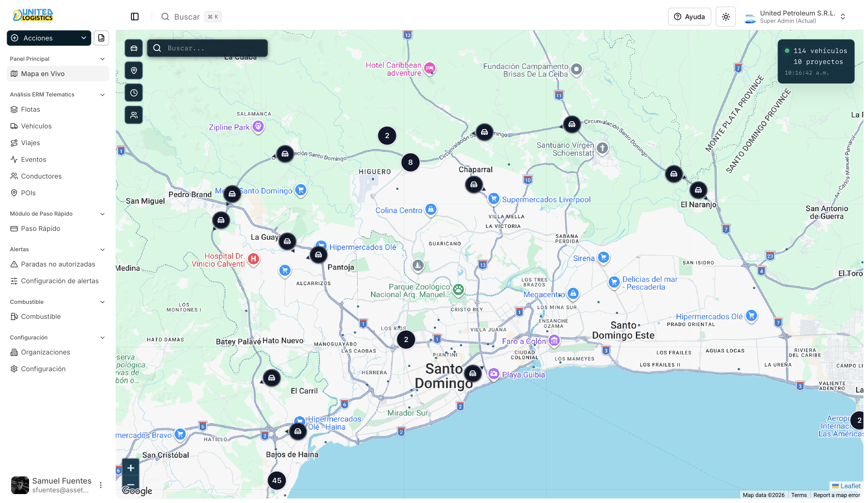Collapse the Configuración section header
The width and height of the screenshot is (868, 503).
102,338
